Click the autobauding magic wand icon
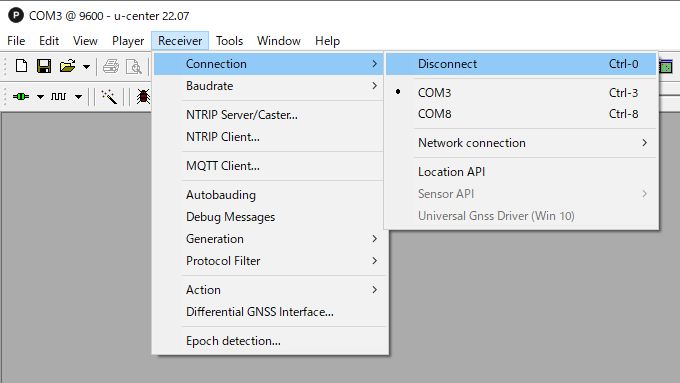The image size is (680, 383). tap(109, 96)
